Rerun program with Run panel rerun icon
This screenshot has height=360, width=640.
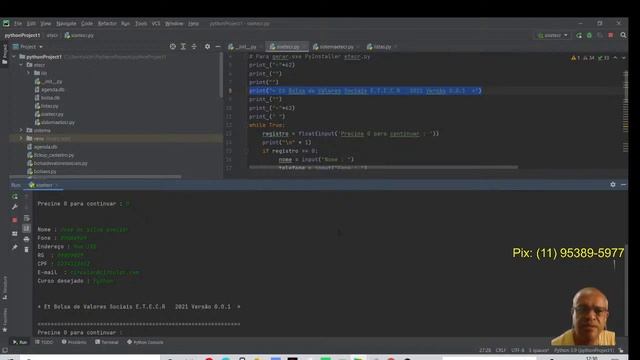(x=15, y=197)
